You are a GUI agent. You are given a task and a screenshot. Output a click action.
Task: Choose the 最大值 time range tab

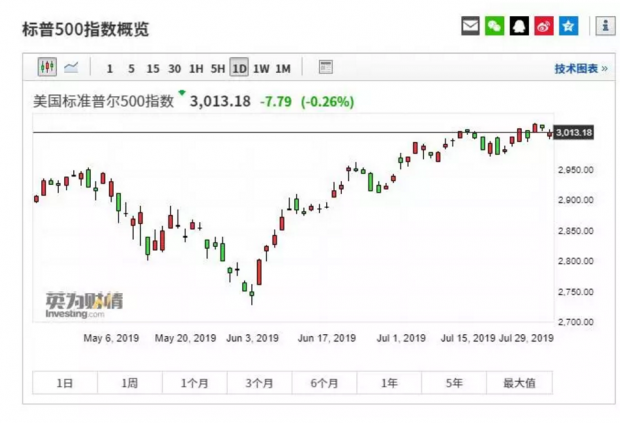tap(519, 383)
